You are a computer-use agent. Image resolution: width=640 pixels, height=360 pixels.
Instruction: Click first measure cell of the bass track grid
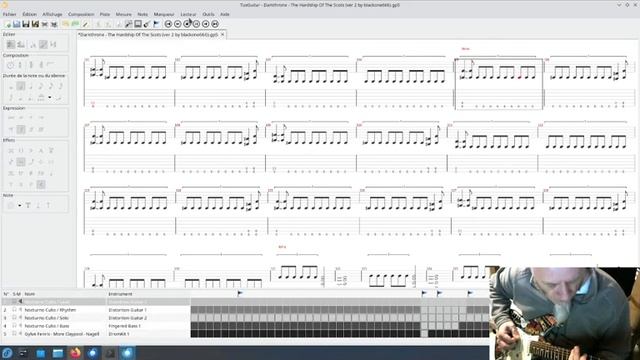pos(194,326)
